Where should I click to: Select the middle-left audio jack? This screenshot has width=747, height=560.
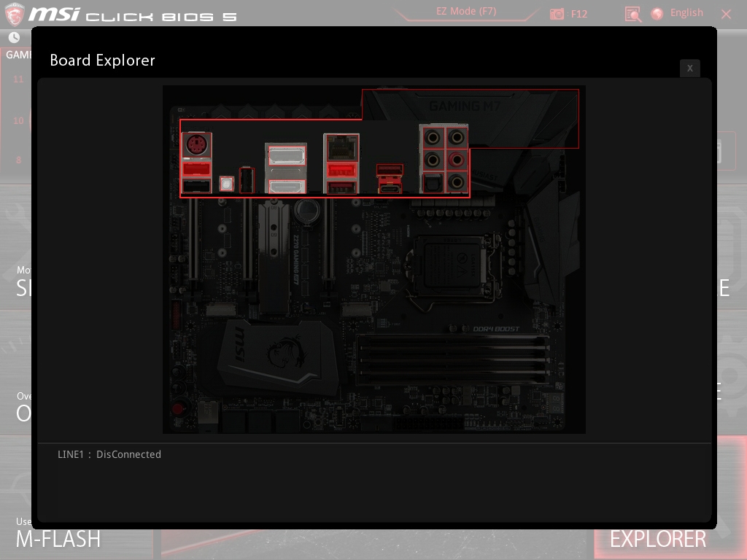[x=432, y=160]
